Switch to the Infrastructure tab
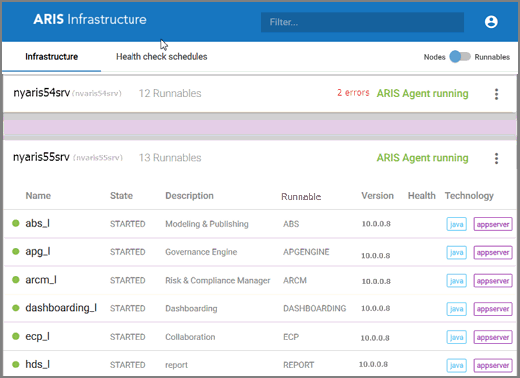Screen dimensions: 520x378 (x=52, y=57)
